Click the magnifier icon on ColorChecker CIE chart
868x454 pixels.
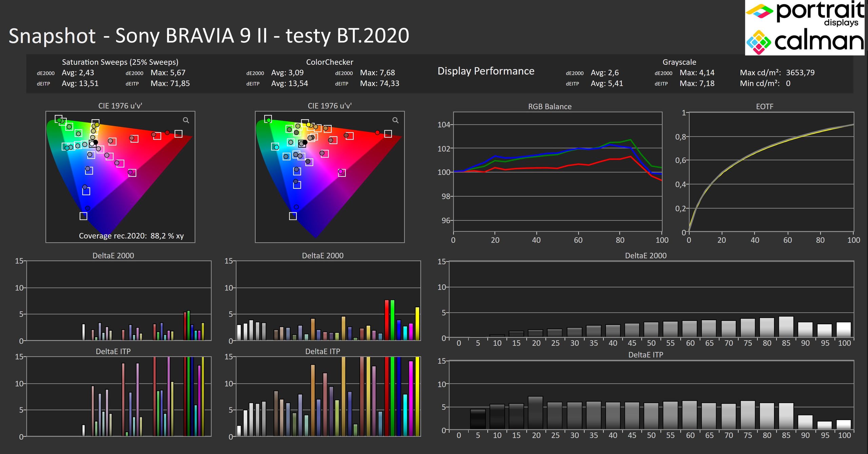point(395,120)
